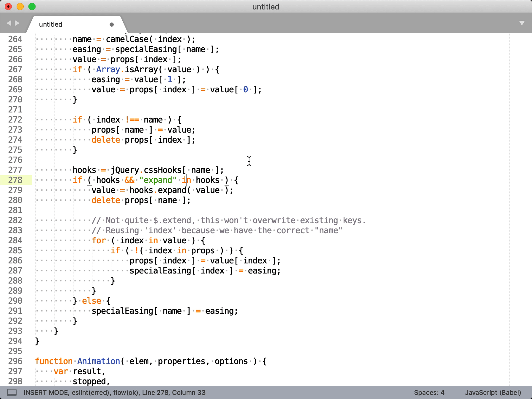Close the window with red button
This screenshot has width=532, height=399.
[x=8, y=6]
